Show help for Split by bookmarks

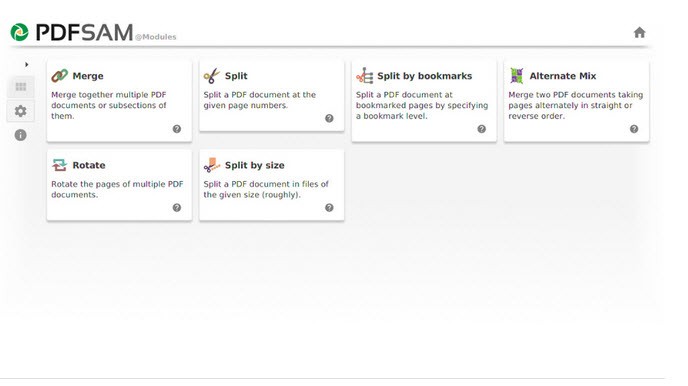tap(481, 129)
